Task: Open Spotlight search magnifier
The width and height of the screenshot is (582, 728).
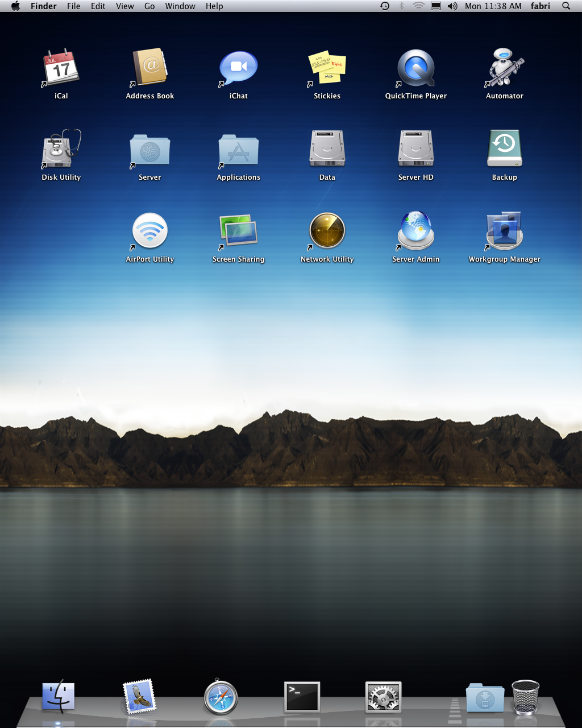Action: pos(566,6)
